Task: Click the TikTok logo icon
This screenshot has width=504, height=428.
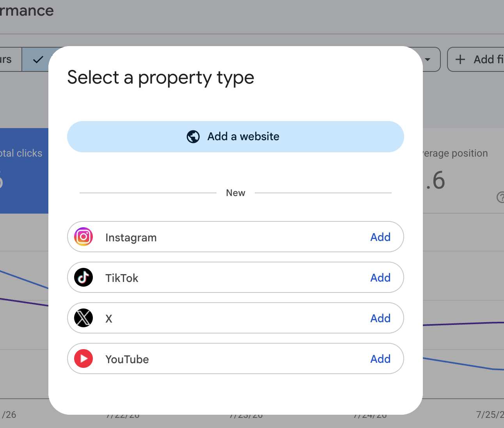Action: [x=83, y=277]
